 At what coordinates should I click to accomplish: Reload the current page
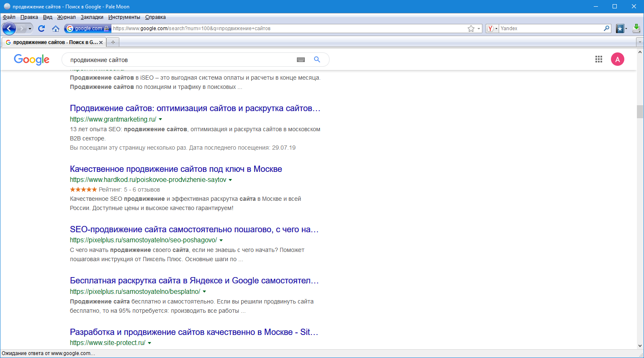coord(41,29)
